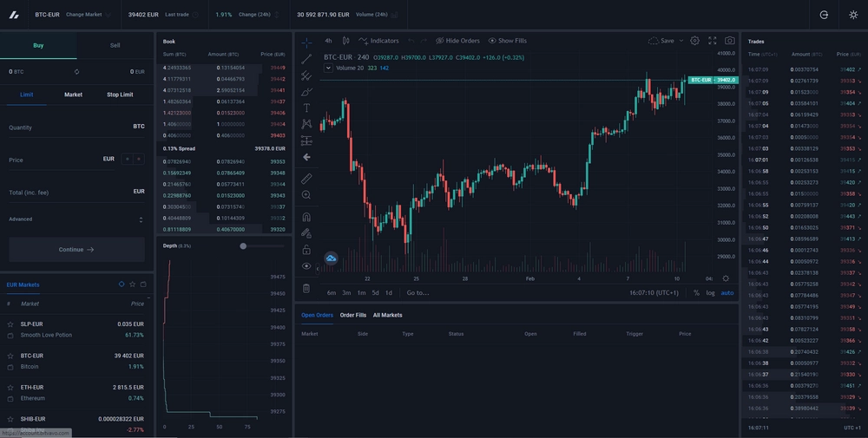
Task: Toggle Show Fills on the chart
Action: point(507,41)
